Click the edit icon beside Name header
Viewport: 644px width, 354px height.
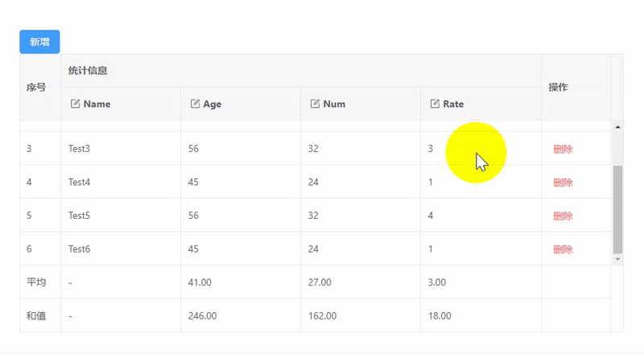pyautogui.click(x=76, y=104)
